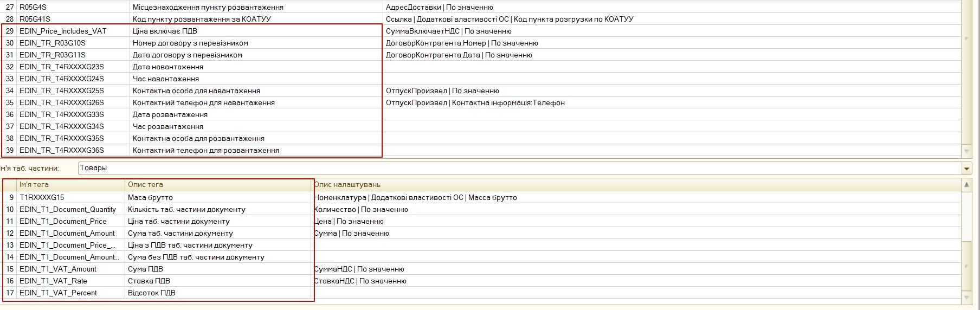Click Дата договору з перевізником cell
Image resolution: width=980 pixels, height=310 pixels.
(x=256, y=55)
